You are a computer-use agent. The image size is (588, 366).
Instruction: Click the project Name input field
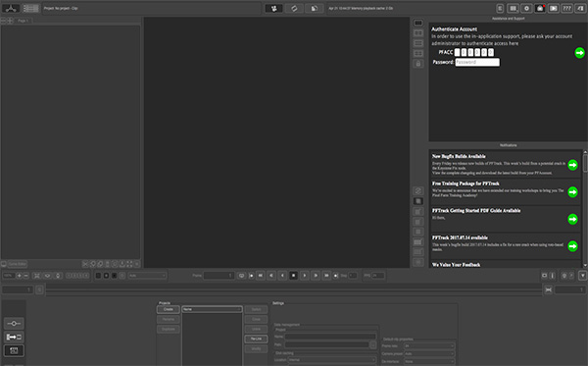point(330,337)
